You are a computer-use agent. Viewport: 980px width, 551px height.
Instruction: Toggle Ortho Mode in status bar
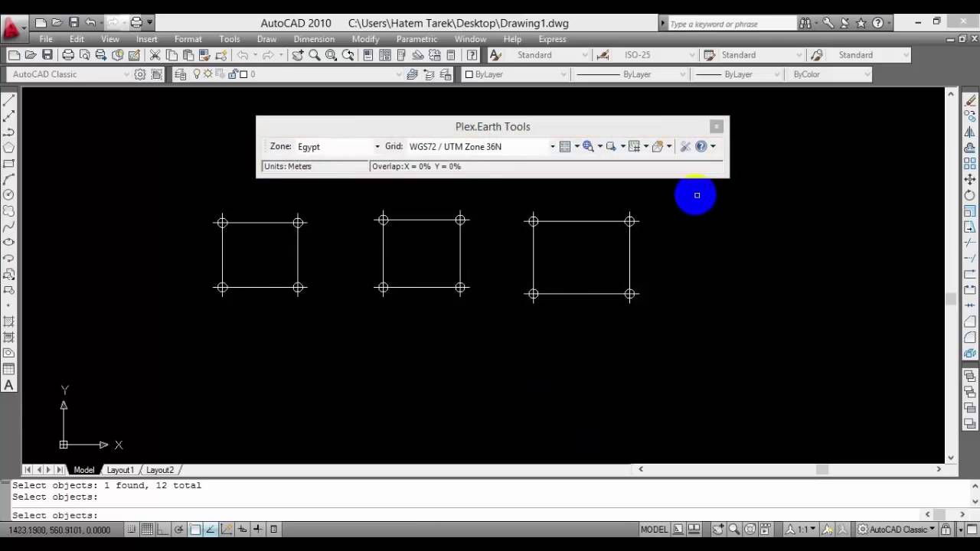(x=164, y=530)
